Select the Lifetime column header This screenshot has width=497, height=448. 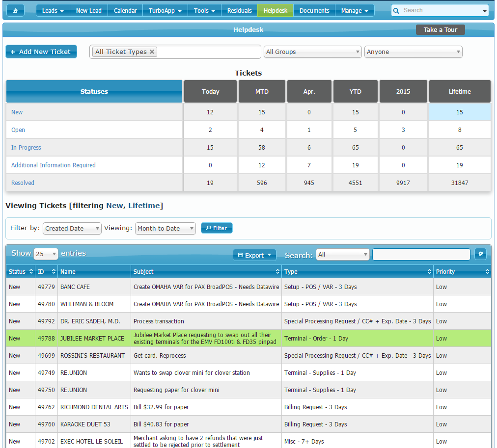pyautogui.click(x=460, y=91)
